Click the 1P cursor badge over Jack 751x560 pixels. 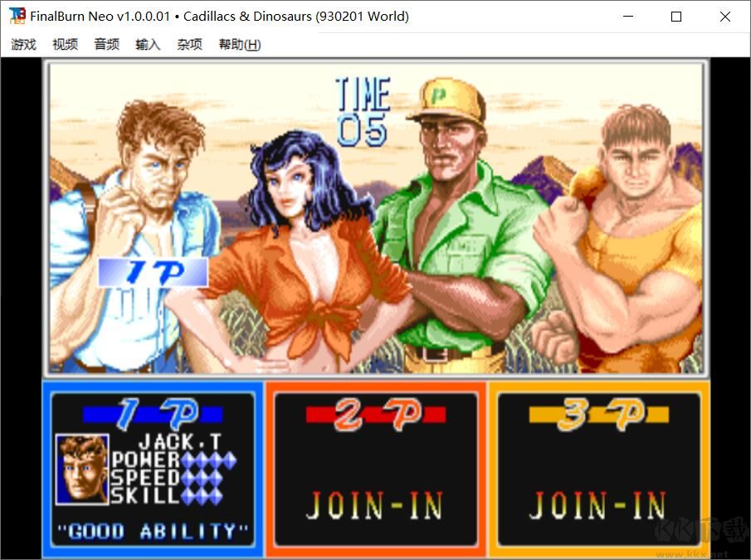pyautogui.click(x=154, y=272)
